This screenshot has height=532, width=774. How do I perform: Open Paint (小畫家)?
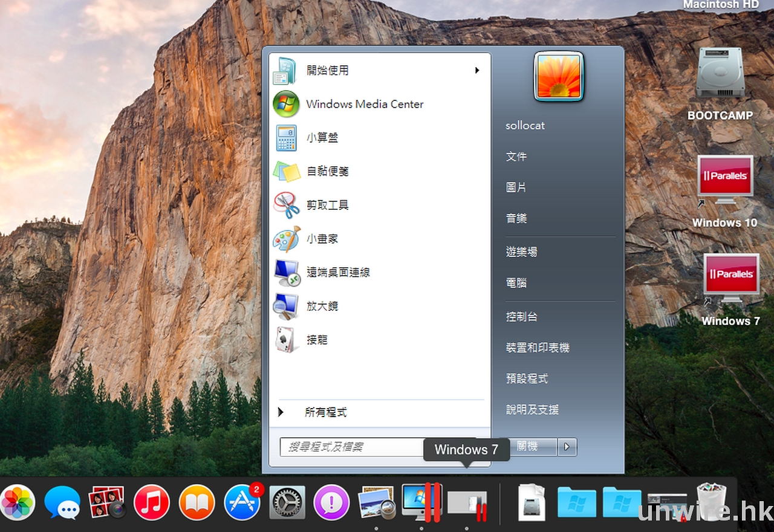pos(322,239)
